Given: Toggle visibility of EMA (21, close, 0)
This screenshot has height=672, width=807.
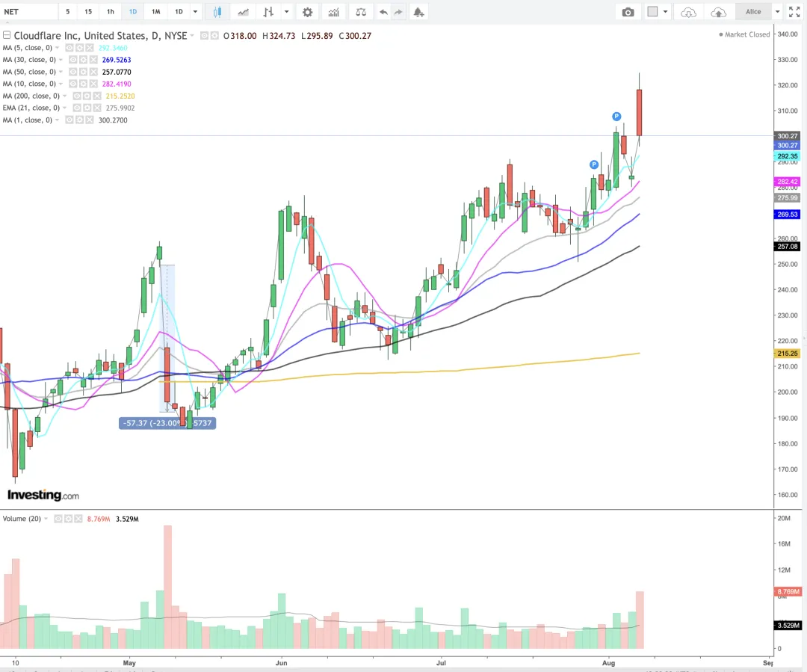Looking at the screenshot, I should pyautogui.click(x=77, y=108).
